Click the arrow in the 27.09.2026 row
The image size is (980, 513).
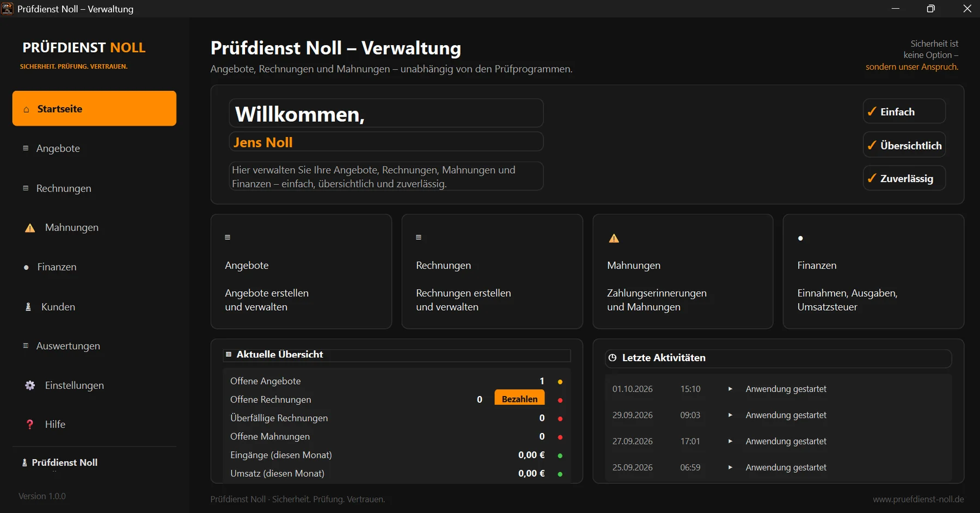[x=730, y=441]
